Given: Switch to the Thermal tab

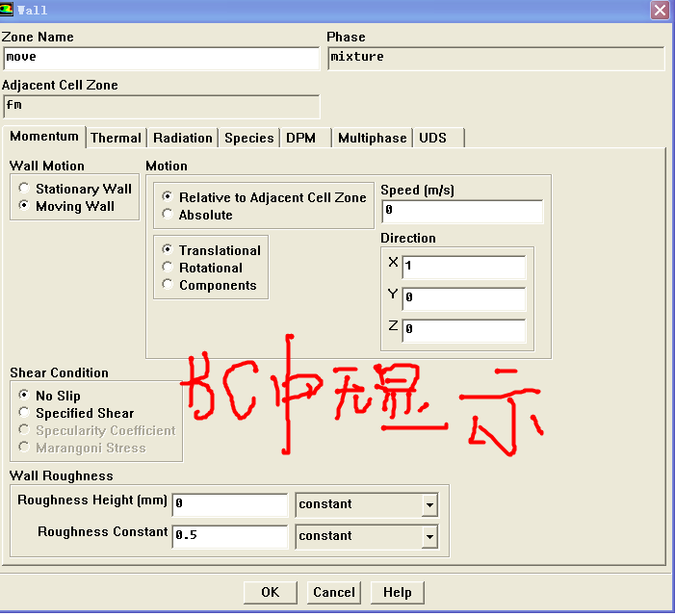Looking at the screenshot, I should click(x=116, y=138).
